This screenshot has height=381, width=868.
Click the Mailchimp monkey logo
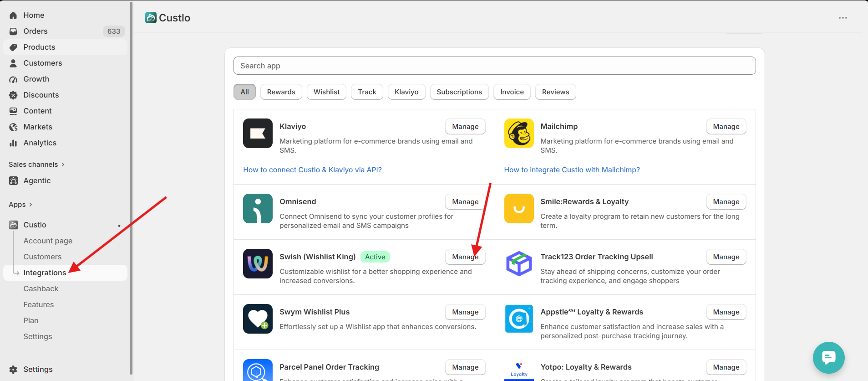(519, 134)
